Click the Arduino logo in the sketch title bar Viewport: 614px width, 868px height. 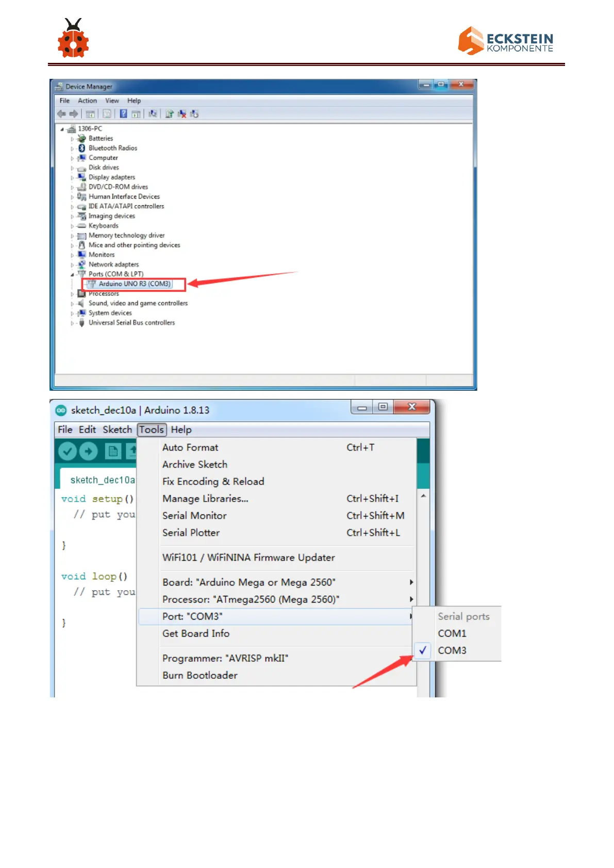61,410
